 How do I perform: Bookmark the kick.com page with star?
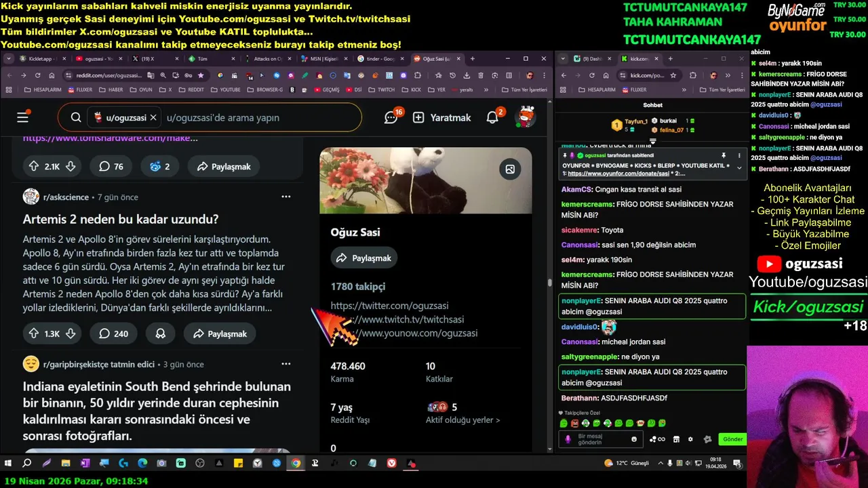[673, 75]
